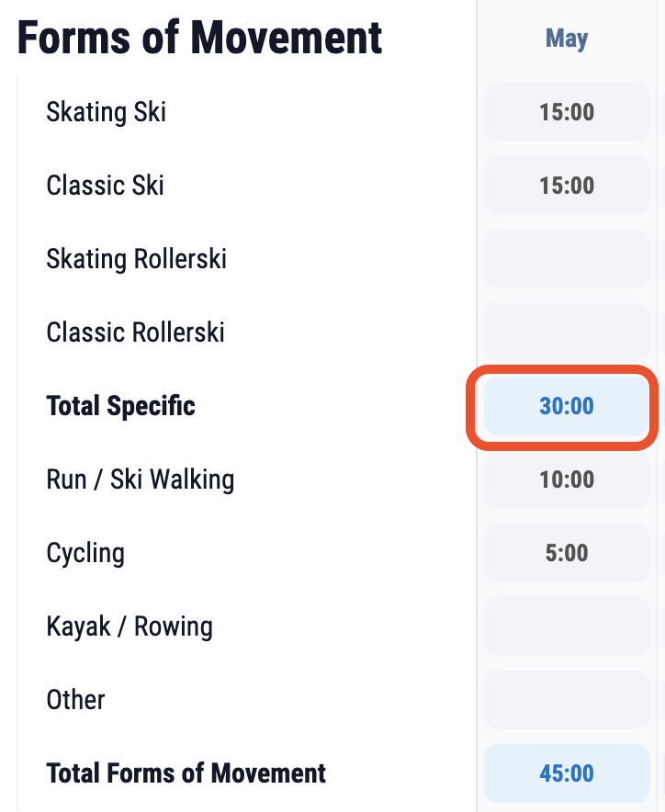
Task: Select the empty Classic Rollerski May field
Action: coord(567,333)
